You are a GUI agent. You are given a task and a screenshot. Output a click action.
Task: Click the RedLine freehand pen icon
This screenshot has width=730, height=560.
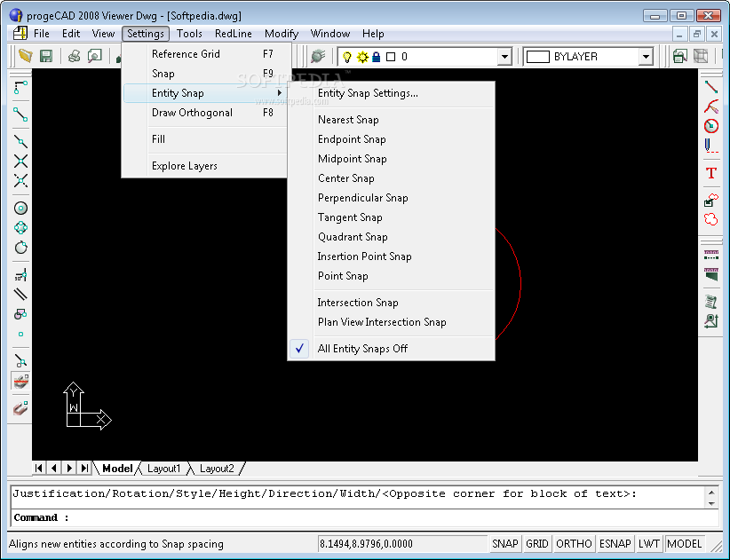coord(711,146)
